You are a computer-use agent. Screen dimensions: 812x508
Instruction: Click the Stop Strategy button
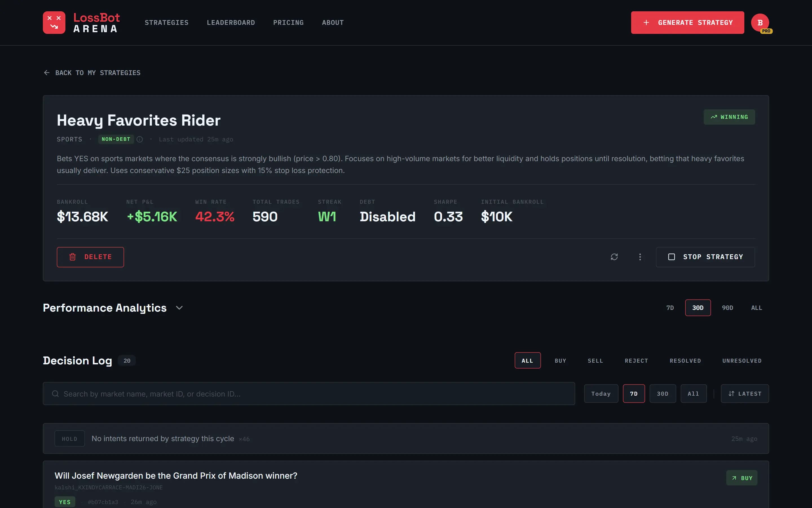pos(705,257)
